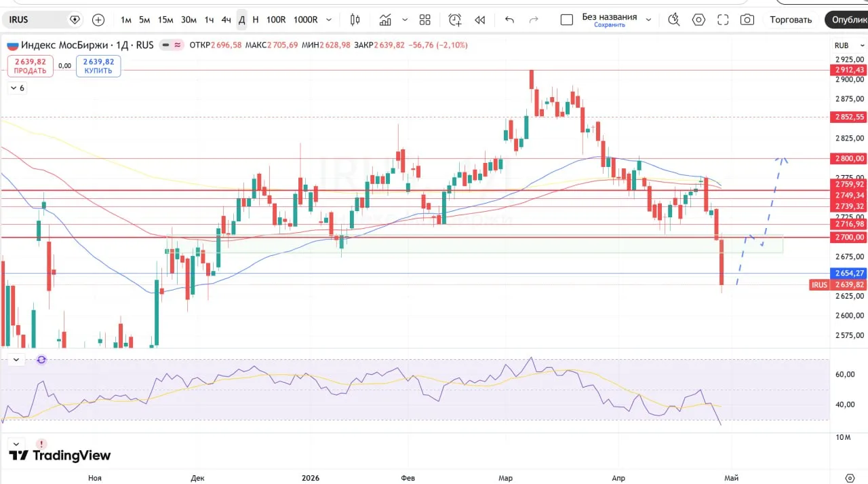
Task: Open the indicators menu
Action: pos(385,20)
